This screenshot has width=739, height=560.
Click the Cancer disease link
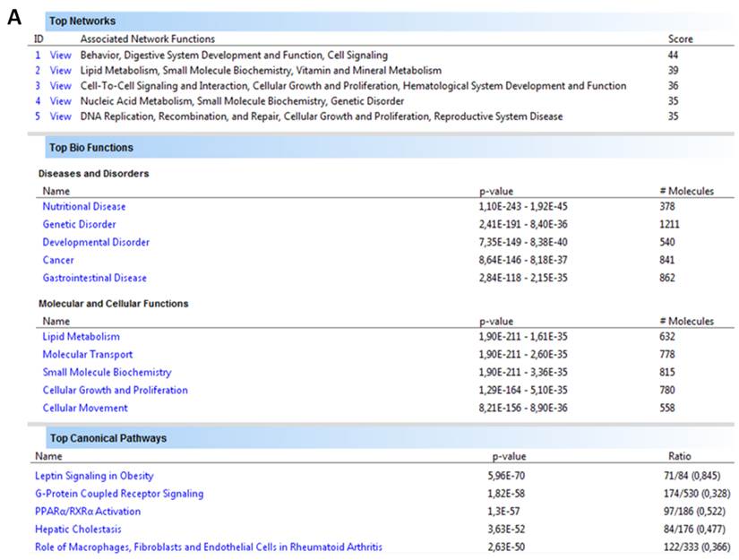pos(57,260)
